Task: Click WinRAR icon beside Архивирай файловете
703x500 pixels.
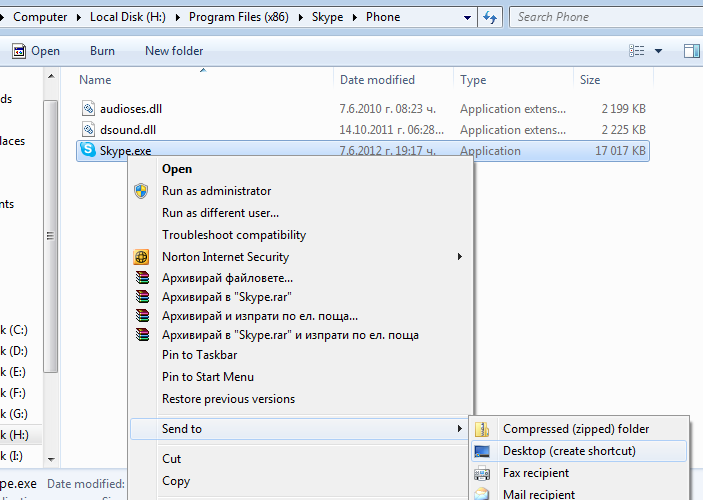Action: (142, 278)
